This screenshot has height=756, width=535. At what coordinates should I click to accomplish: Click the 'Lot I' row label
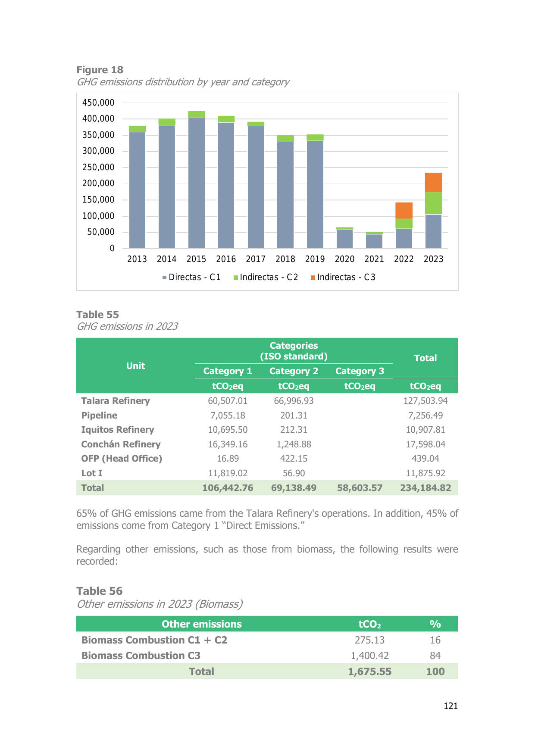pyautogui.click(x=92, y=473)
